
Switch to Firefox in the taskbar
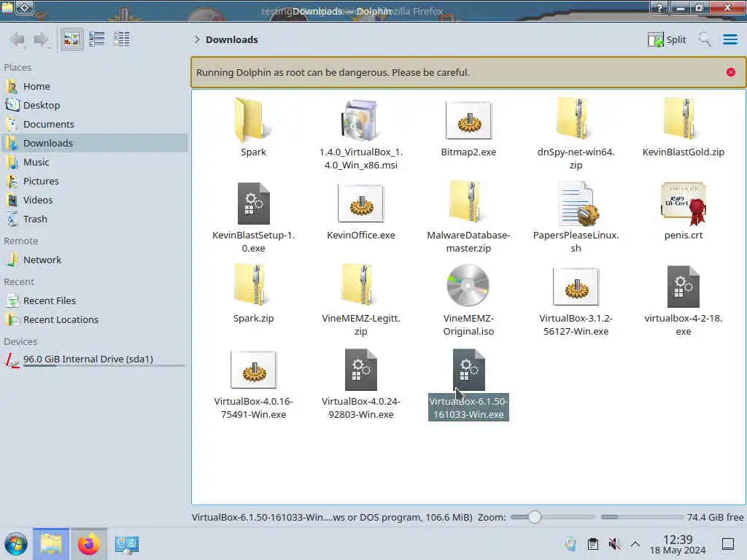pyautogui.click(x=88, y=544)
